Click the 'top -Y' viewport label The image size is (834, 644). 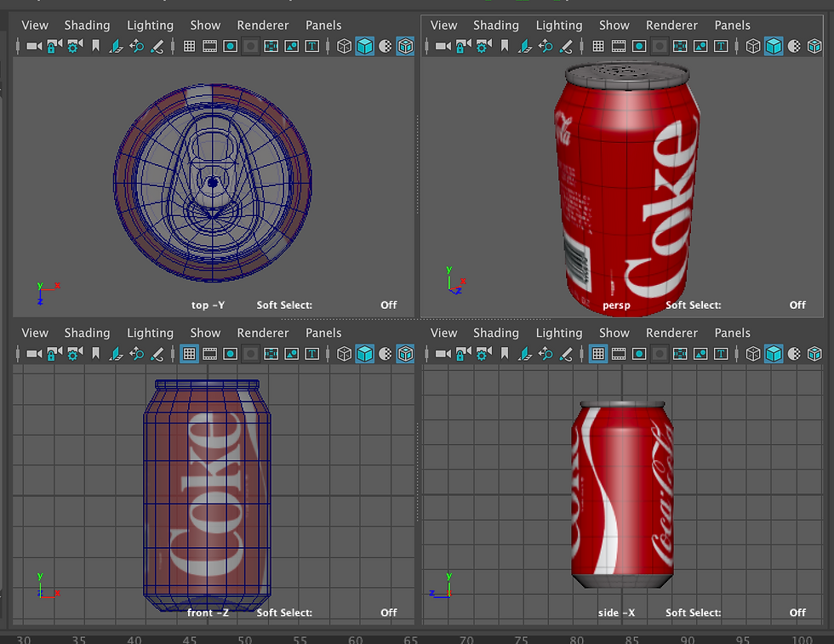[208, 305]
